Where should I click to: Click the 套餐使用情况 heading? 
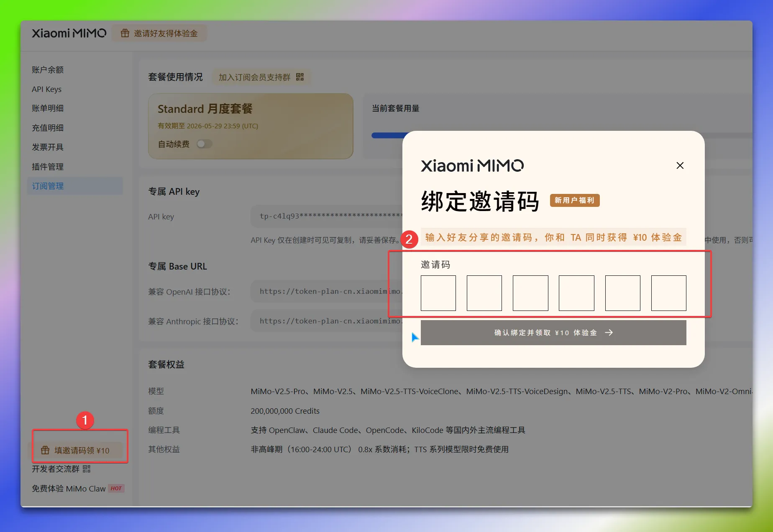pos(175,77)
